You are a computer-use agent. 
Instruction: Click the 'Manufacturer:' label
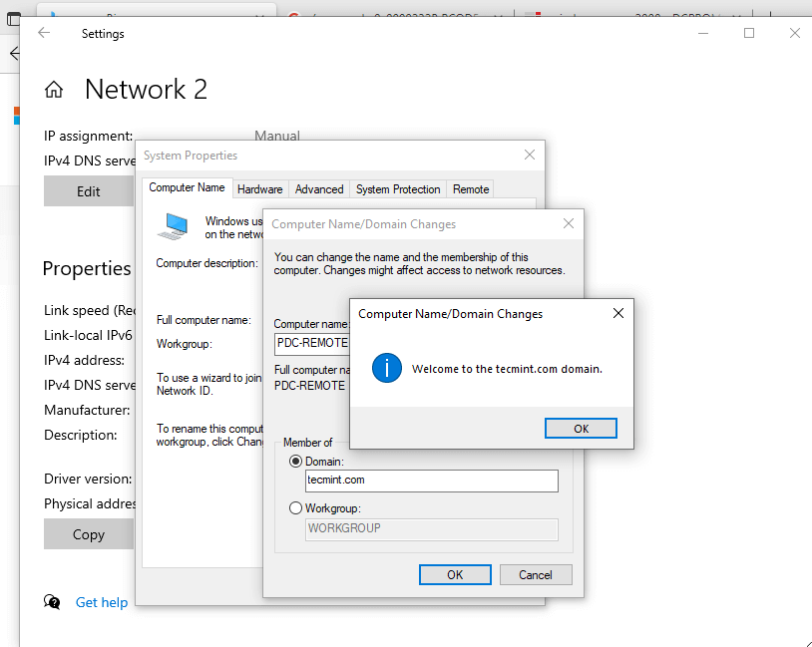[87, 410]
